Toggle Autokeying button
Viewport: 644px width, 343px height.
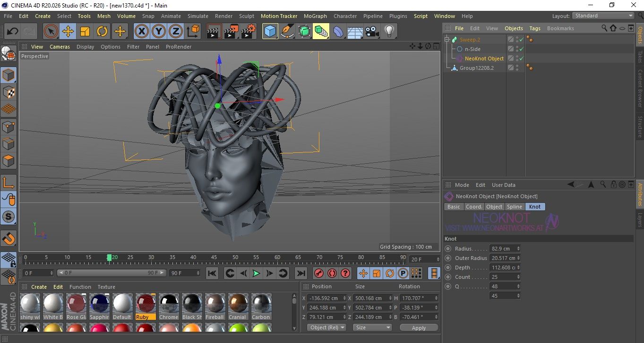point(332,273)
